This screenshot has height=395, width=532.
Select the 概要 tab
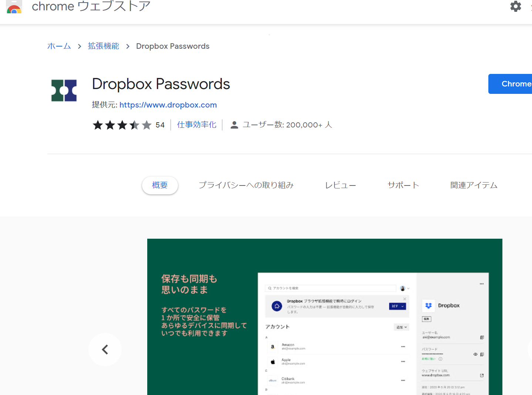[160, 185]
